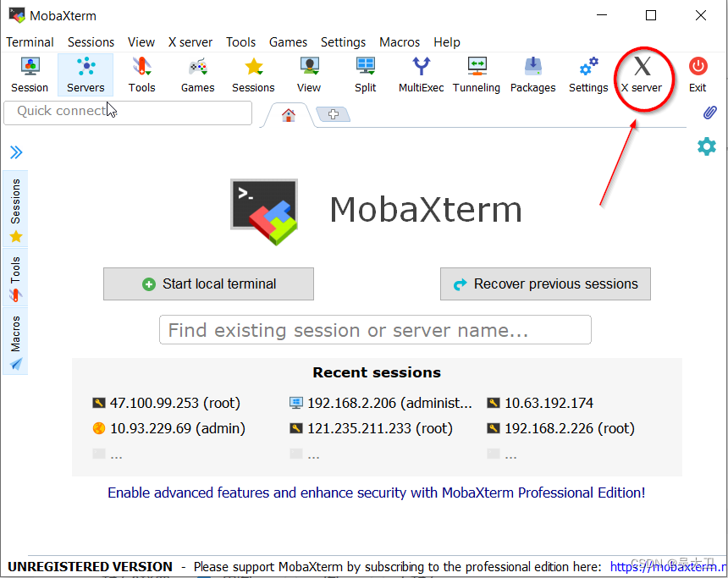Viewport: 728px width, 578px height.
Task: Expand the collapsed left sidebar
Action: coord(15,152)
